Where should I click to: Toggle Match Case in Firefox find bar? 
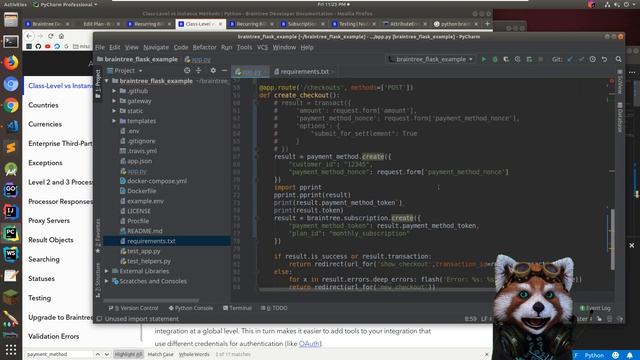pyautogui.click(x=160, y=354)
